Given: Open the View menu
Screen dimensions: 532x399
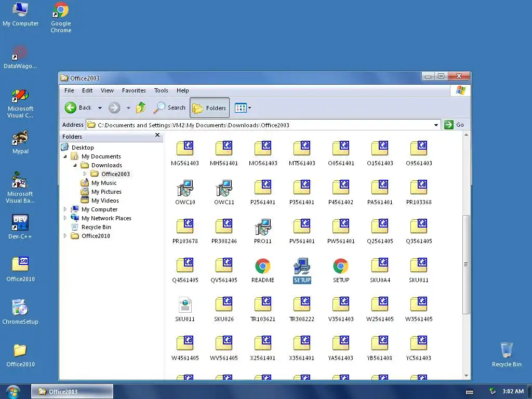Looking at the screenshot, I should point(107,90).
